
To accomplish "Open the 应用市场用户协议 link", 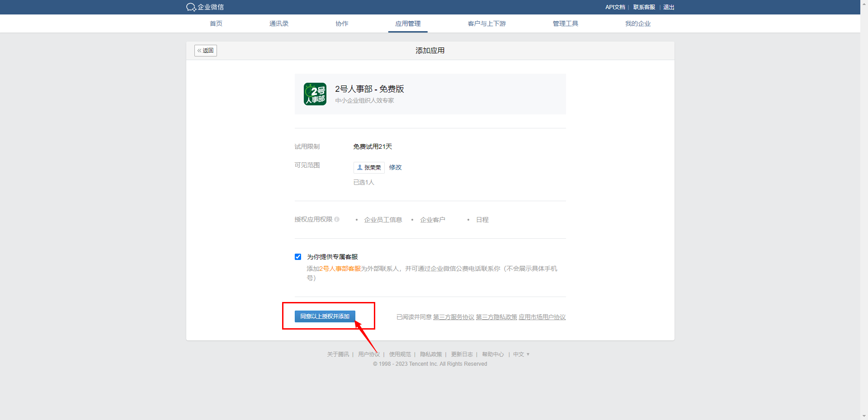I will [542, 317].
